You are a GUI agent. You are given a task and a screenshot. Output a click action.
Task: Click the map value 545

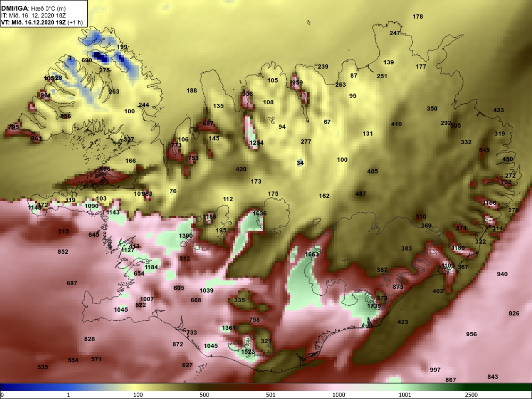click(x=484, y=150)
